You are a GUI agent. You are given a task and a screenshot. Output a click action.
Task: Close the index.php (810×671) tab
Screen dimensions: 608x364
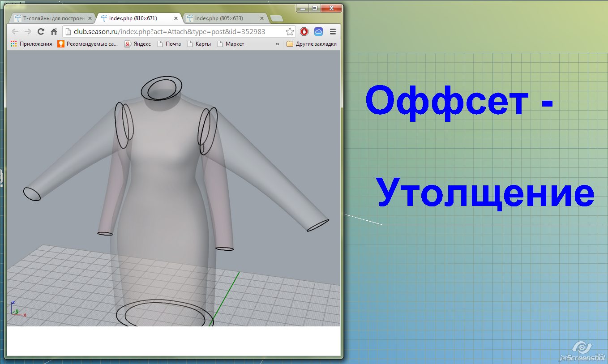pyautogui.click(x=176, y=18)
